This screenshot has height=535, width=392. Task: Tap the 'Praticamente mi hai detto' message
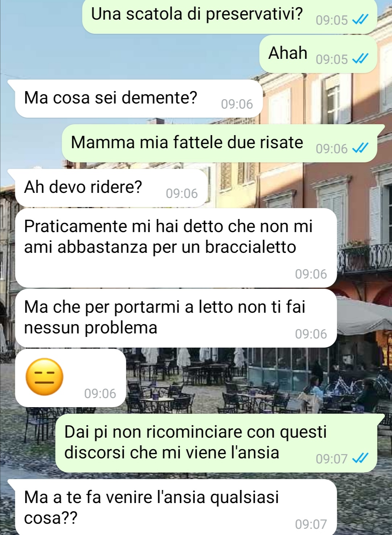tap(176, 248)
